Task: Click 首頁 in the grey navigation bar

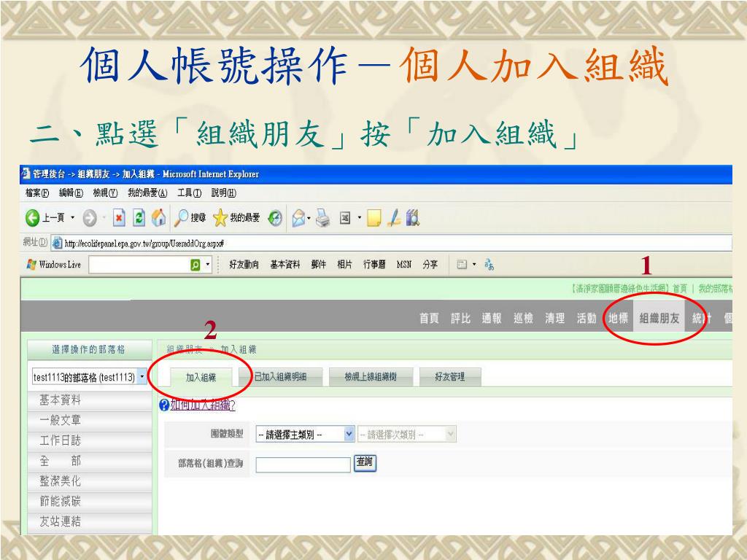Action: click(x=429, y=318)
